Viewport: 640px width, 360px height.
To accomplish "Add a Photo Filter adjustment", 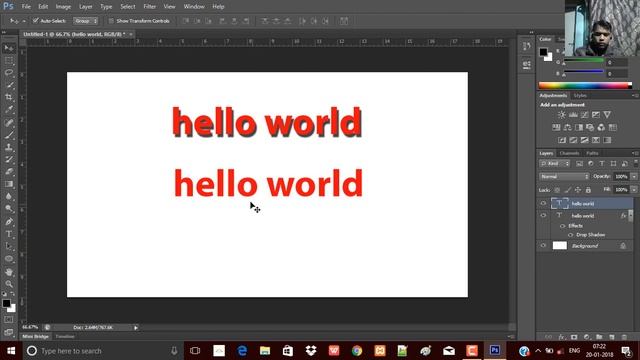I will pos(590,127).
